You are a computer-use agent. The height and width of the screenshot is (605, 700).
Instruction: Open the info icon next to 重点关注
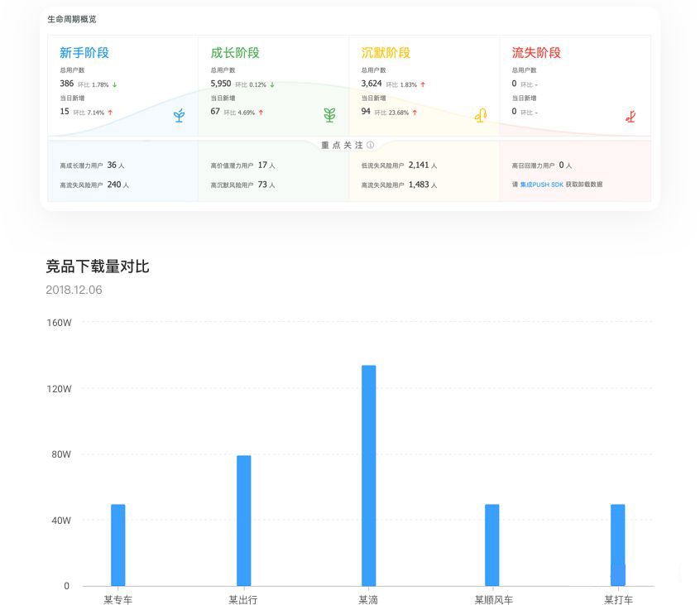click(367, 145)
